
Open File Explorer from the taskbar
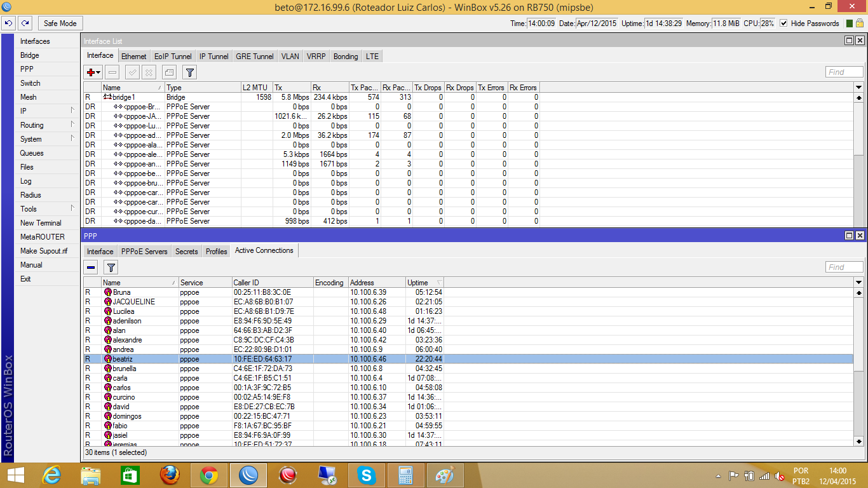[x=91, y=475]
